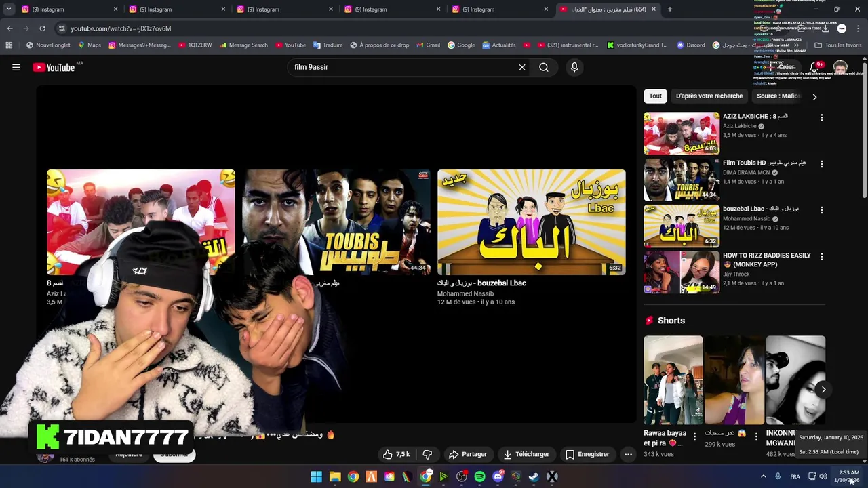The height and width of the screenshot is (488, 868).
Task: Open the Chrome apps grid icon
Action: point(9,45)
